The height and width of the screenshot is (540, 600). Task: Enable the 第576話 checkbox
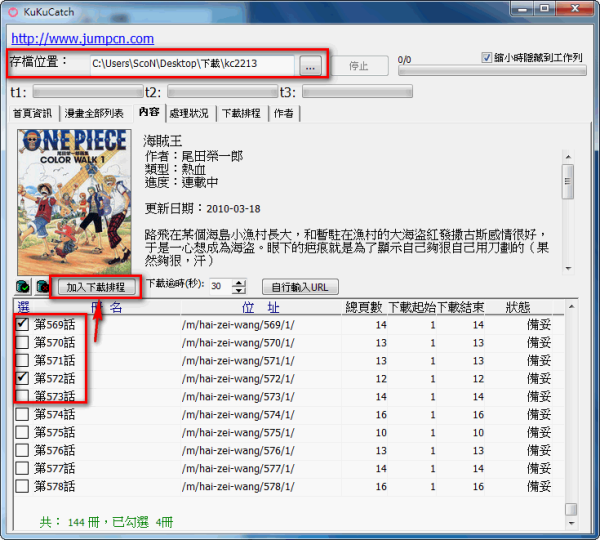[x=22, y=450]
